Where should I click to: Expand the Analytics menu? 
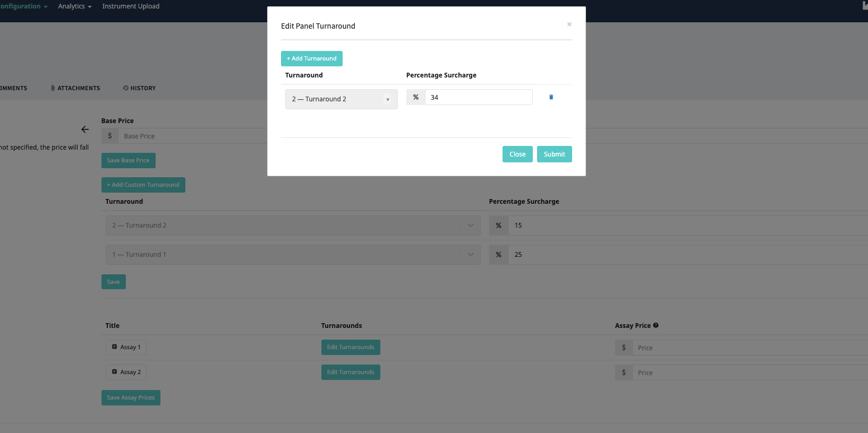[x=74, y=6]
